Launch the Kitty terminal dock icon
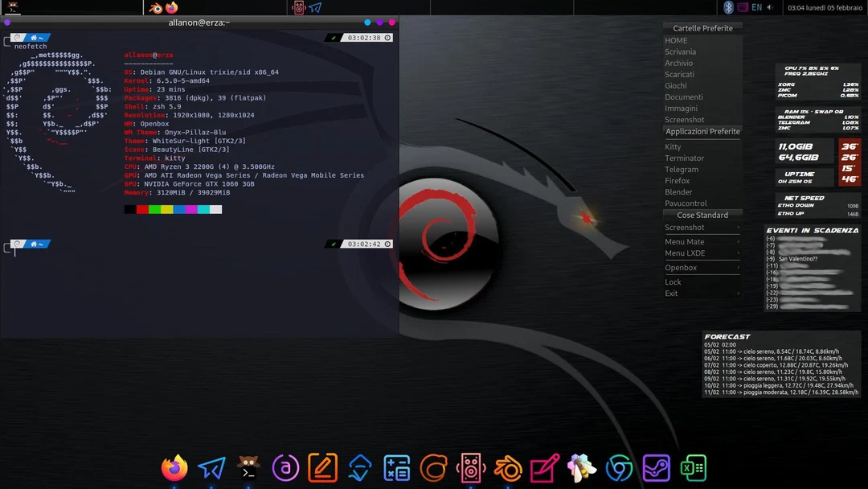This screenshot has height=489, width=868. 248,466
